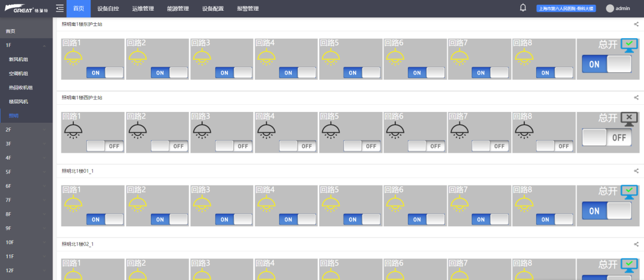Turn on 回路8 switch in 照明南1楼西护士站
This screenshot has width=644, height=280.
pos(555,146)
